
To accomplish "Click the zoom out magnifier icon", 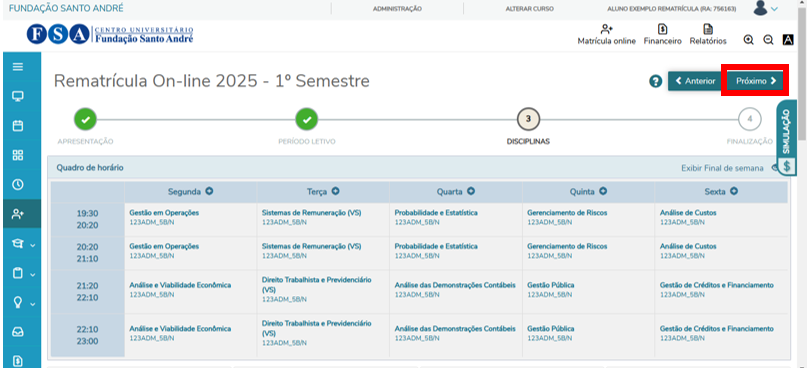I will click(768, 40).
